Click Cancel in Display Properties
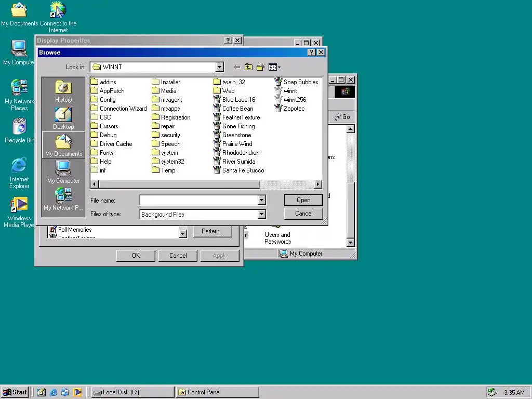 (x=178, y=256)
